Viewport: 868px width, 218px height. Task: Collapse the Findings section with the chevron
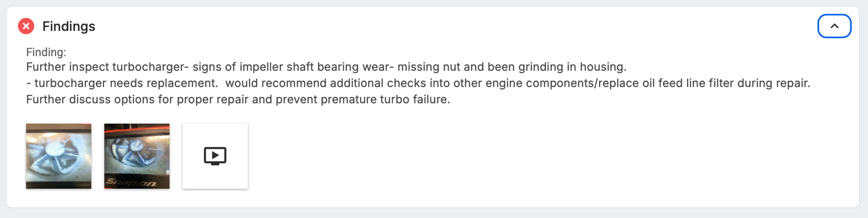click(x=834, y=26)
